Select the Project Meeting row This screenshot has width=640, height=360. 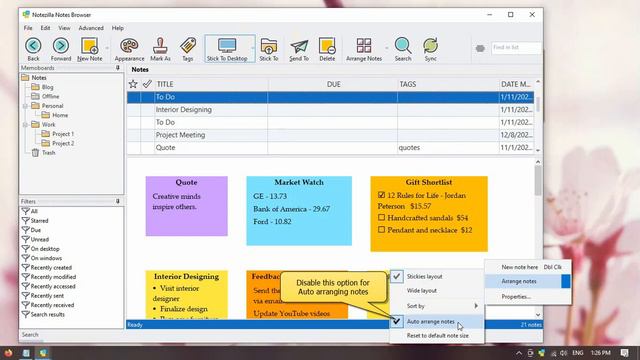click(x=330, y=135)
